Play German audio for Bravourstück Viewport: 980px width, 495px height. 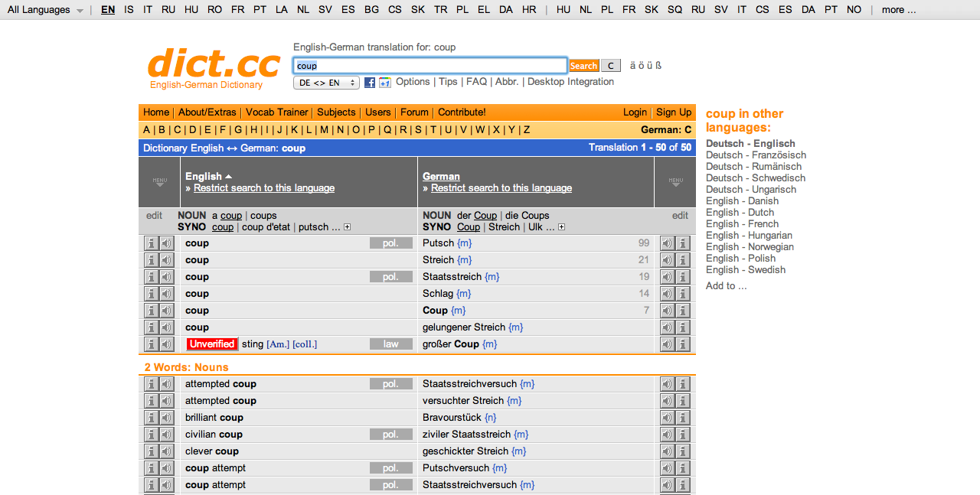click(668, 418)
